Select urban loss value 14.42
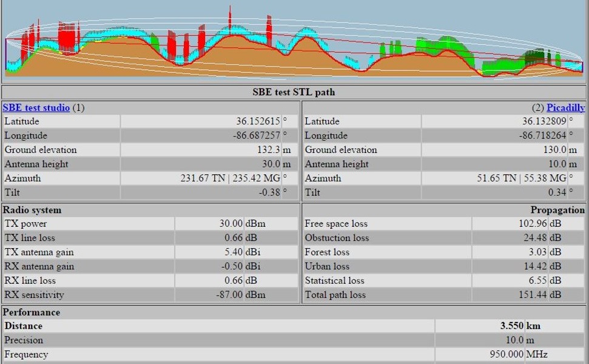The width and height of the screenshot is (589, 364). pyautogui.click(x=535, y=266)
